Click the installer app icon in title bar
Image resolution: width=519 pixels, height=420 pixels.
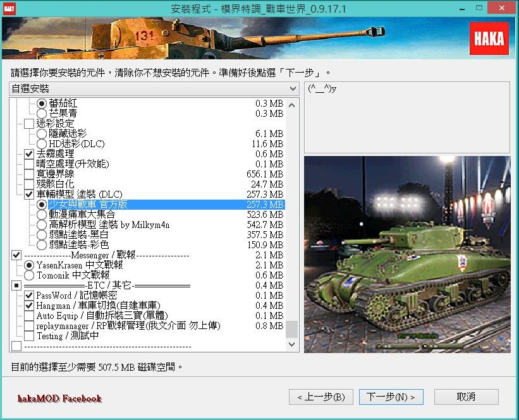click(9, 8)
